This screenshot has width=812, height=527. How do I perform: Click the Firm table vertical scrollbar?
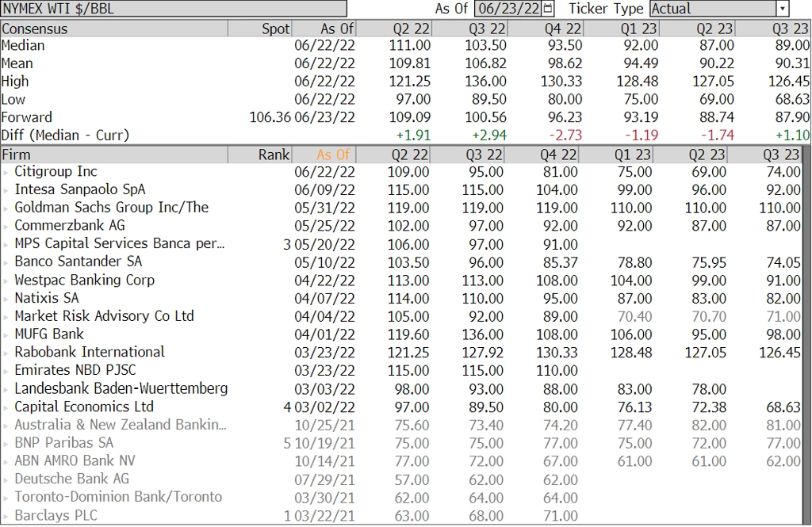(x=806, y=337)
